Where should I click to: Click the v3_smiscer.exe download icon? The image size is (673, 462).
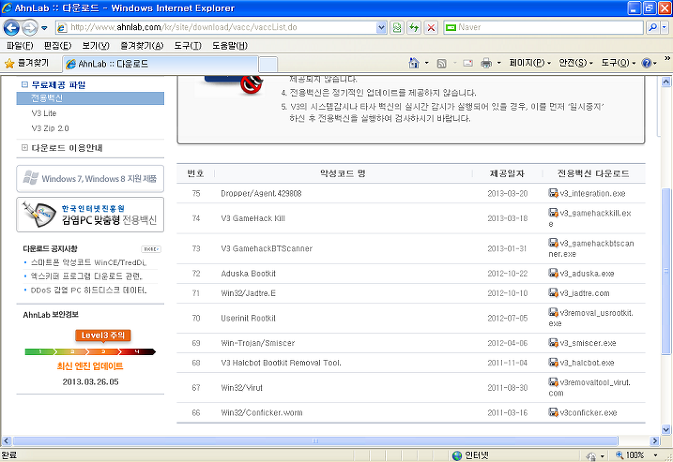click(553, 343)
